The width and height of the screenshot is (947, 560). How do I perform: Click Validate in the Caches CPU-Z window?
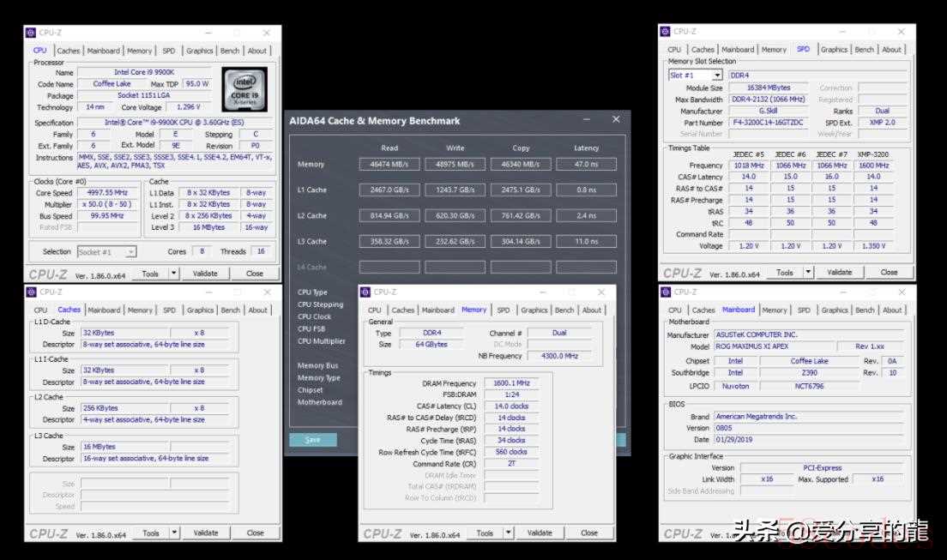pos(206,533)
